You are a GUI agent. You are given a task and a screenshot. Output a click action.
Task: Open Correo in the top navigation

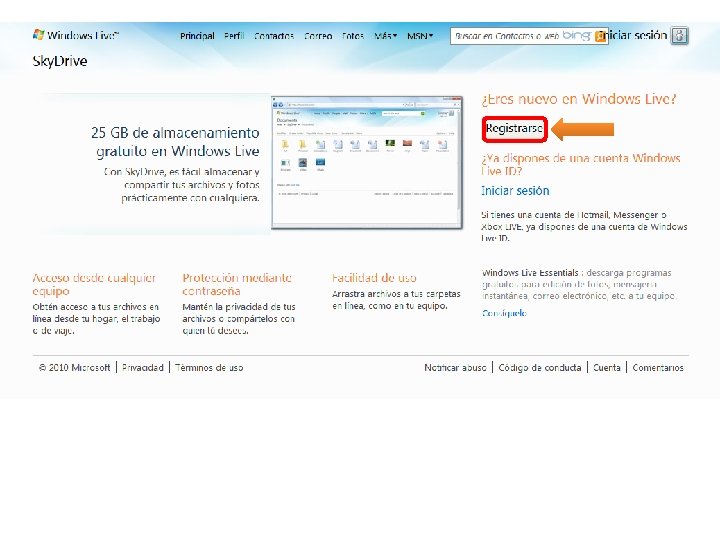point(318,36)
